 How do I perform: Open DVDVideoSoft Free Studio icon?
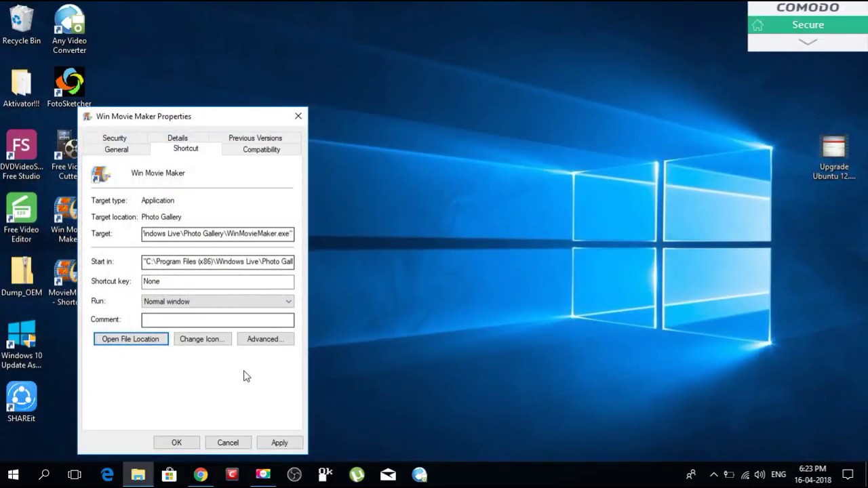(x=21, y=155)
